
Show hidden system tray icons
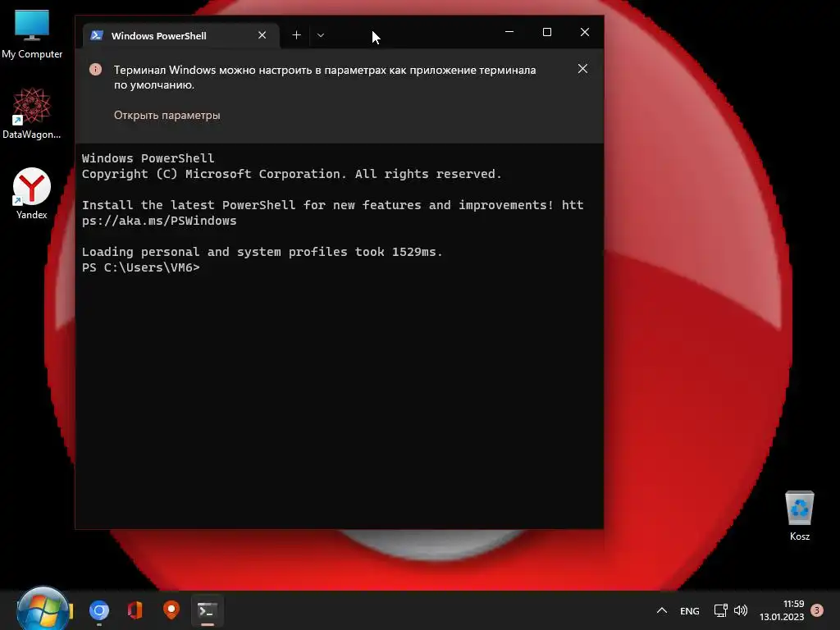(662, 610)
